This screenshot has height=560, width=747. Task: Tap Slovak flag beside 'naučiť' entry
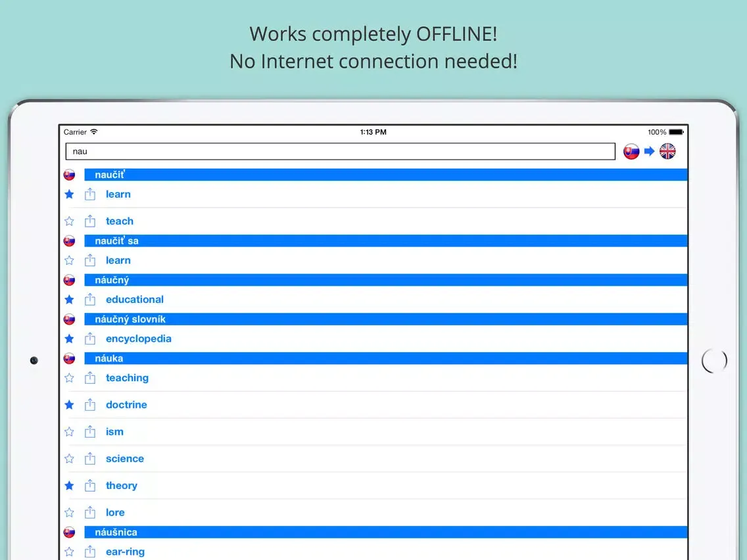(x=70, y=175)
